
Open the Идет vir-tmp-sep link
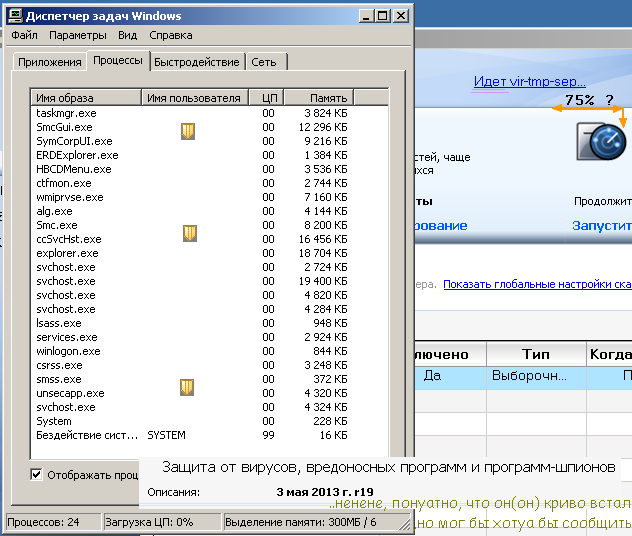point(530,81)
